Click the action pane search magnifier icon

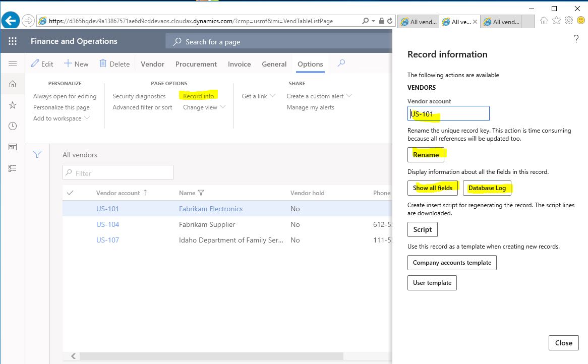(x=341, y=64)
